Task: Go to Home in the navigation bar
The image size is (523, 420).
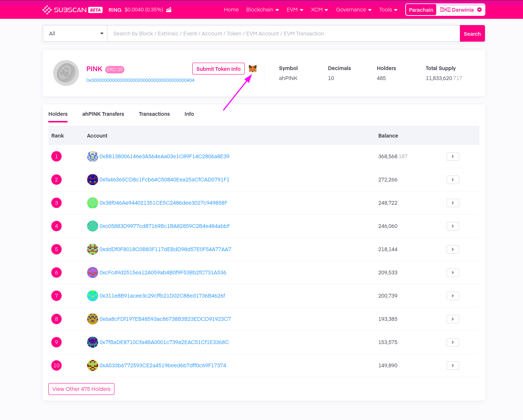Action: click(231, 10)
